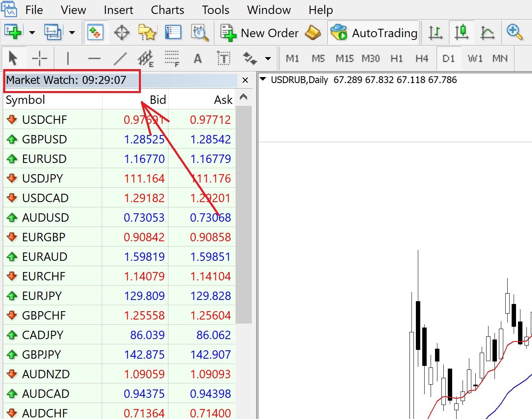Viewport: 532px width, 419px height.
Task: Open the Tools menu
Action: pos(216,10)
